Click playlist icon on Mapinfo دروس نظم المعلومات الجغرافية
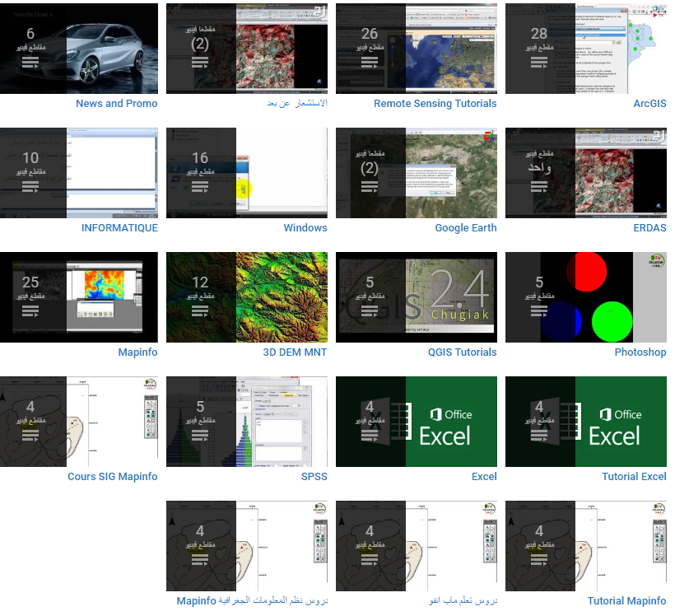 (200, 560)
